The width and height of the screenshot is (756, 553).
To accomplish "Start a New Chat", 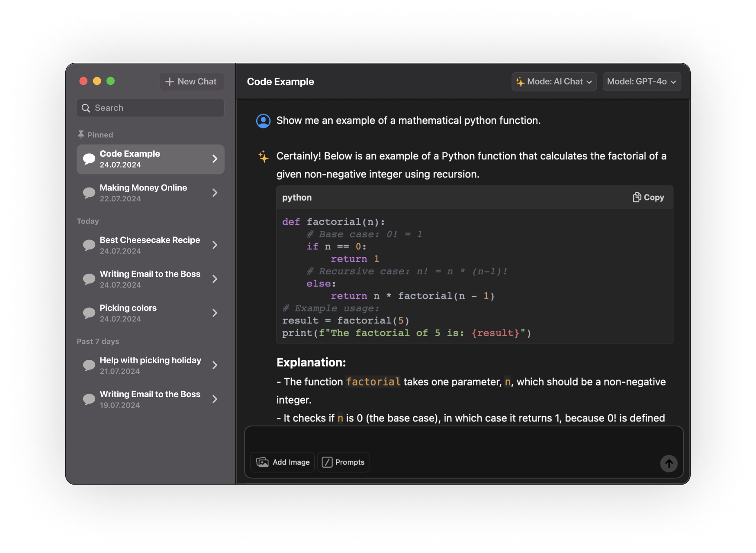I will [x=192, y=81].
